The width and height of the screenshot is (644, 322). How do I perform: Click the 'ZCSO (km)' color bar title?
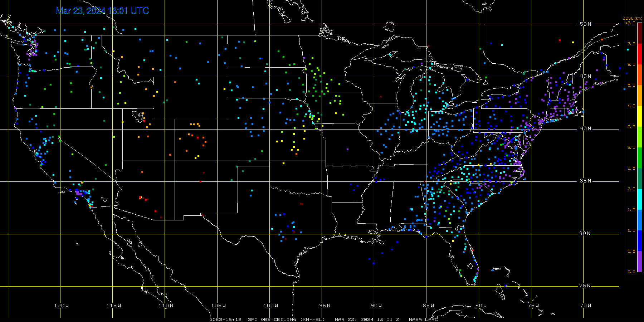click(632, 19)
